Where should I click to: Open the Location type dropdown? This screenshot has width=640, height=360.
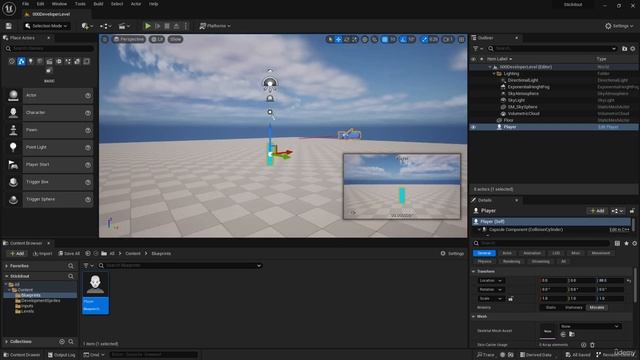(x=491, y=281)
